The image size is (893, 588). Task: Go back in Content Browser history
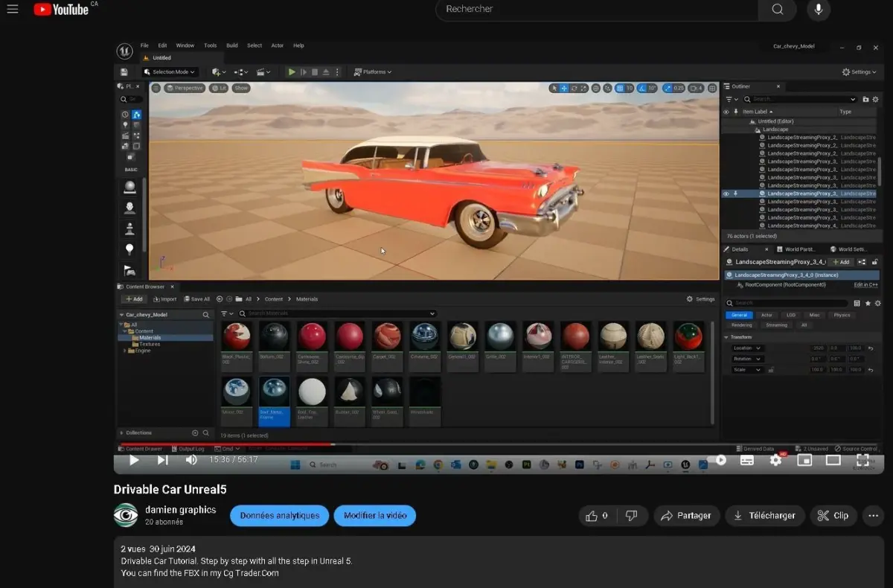tap(220, 299)
